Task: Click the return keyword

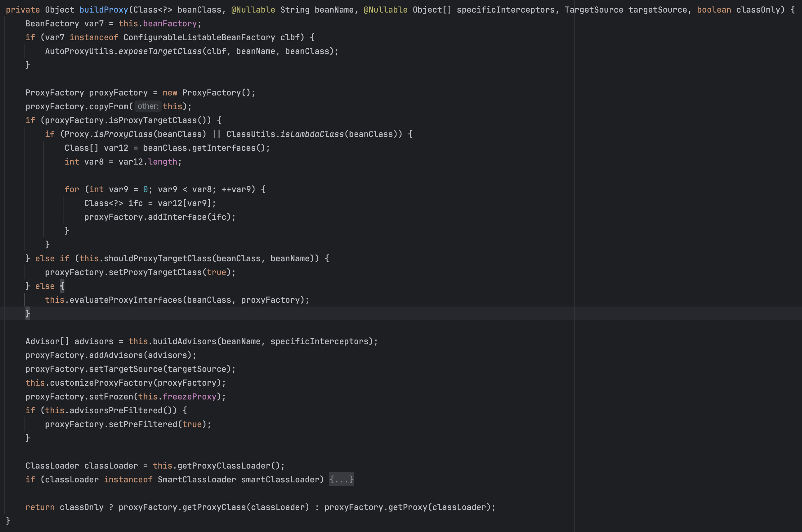Action: [40, 507]
